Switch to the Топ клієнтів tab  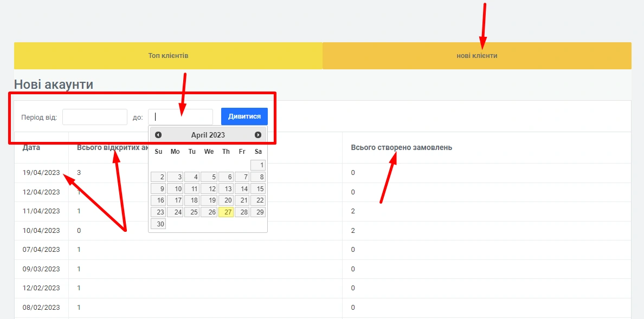point(168,56)
